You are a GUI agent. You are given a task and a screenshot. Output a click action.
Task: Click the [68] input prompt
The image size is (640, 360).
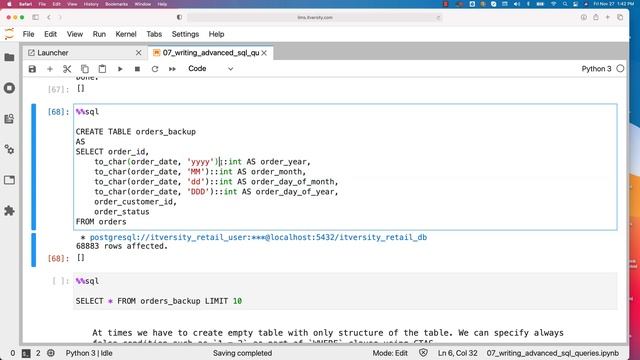(58, 112)
